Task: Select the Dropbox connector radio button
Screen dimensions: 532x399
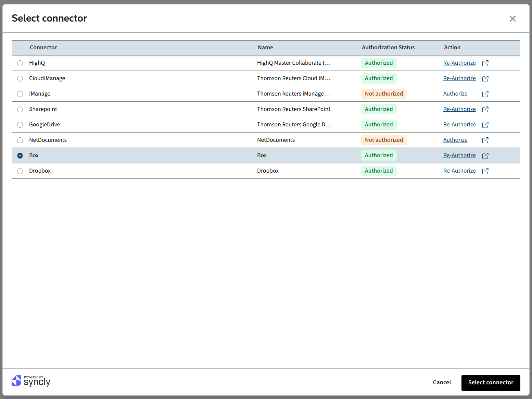Action: tap(20, 171)
